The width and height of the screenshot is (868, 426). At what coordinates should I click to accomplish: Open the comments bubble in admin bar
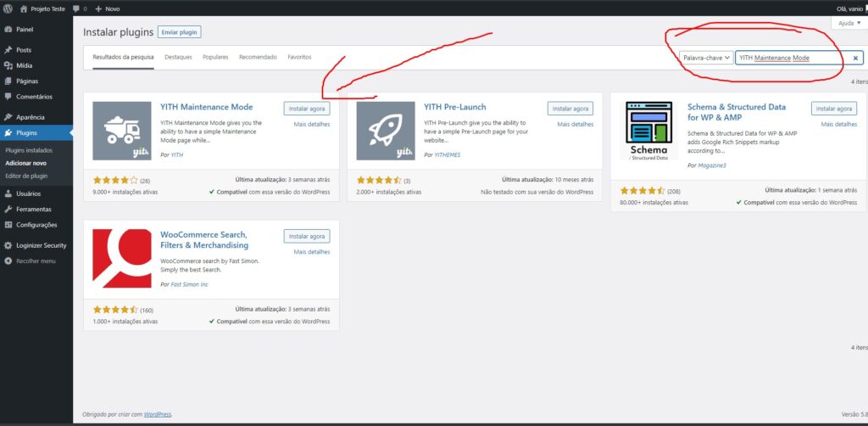click(76, 8)
